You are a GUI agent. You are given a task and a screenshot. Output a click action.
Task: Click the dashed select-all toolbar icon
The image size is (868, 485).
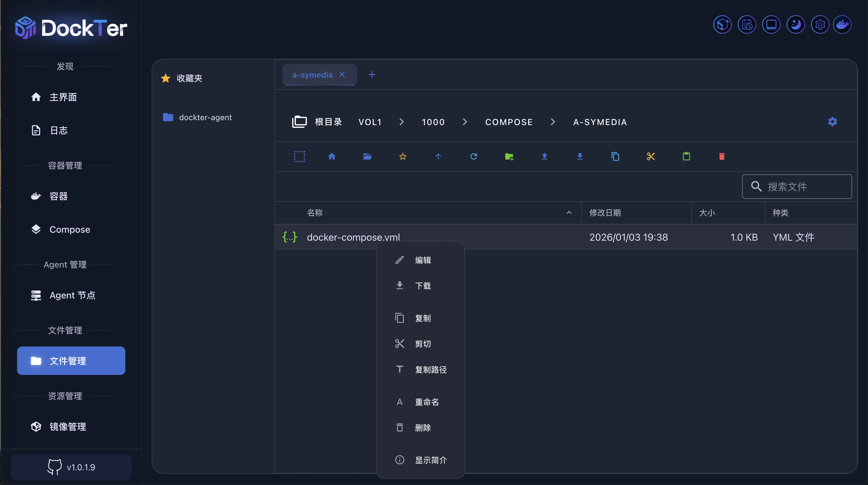299,156
